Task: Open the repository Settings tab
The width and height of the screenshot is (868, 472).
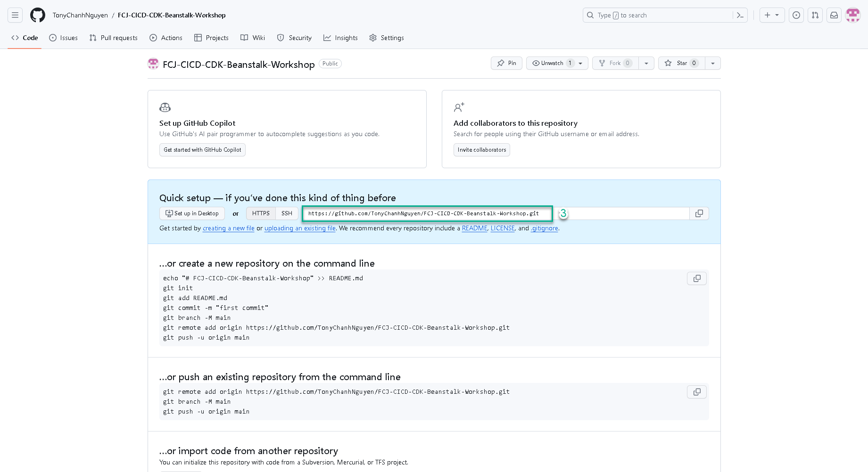Action: click(x=387, y=38)
